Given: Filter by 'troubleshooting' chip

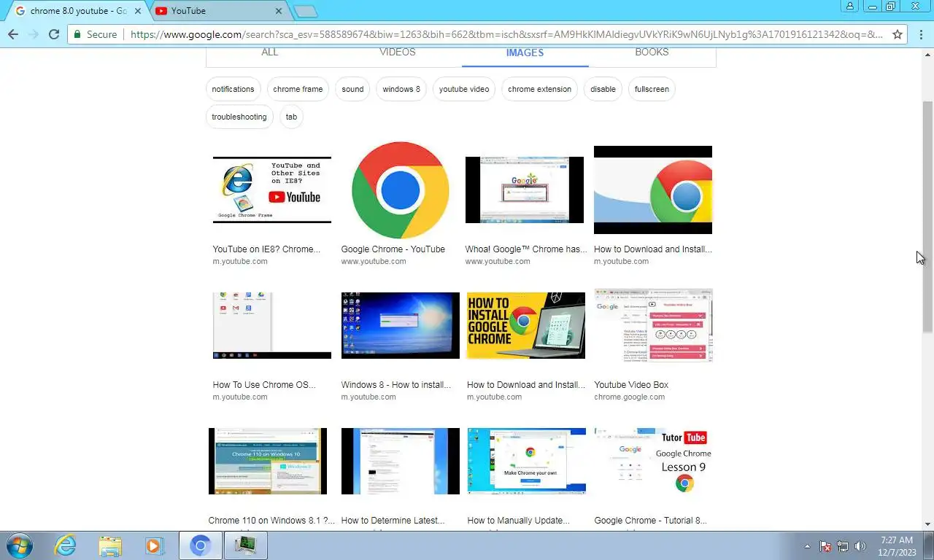Looking at the screenshot, I should [x=239, y=117].
